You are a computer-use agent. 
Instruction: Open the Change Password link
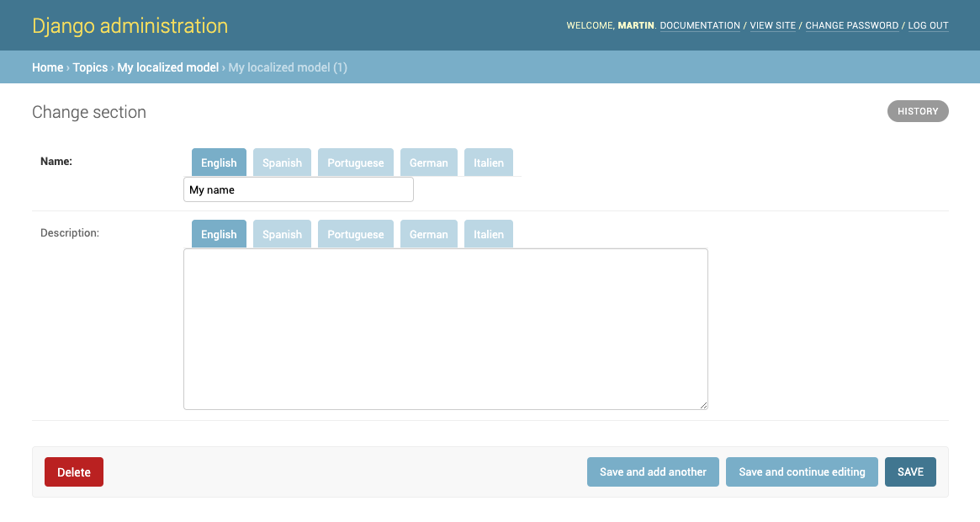click(x=851, y=26)
